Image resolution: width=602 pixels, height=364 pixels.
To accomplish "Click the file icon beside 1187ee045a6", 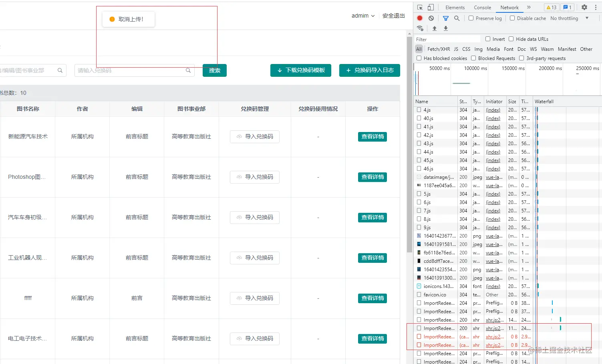I will point(419,186).
